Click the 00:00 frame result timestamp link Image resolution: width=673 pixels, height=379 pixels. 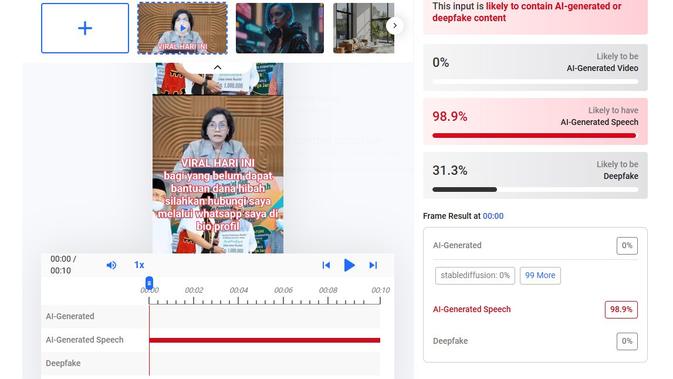[x=493, y=216]
